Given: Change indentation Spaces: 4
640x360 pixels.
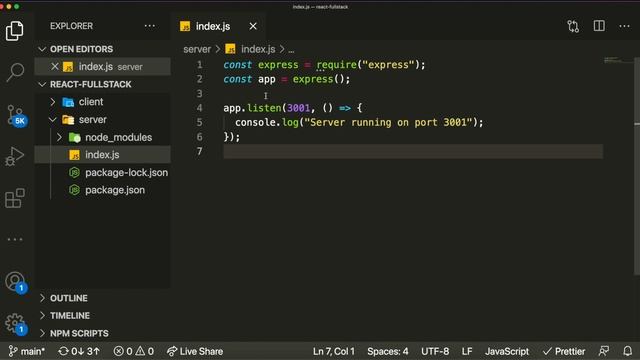Looking at the screenshot, I should point(387,351).
